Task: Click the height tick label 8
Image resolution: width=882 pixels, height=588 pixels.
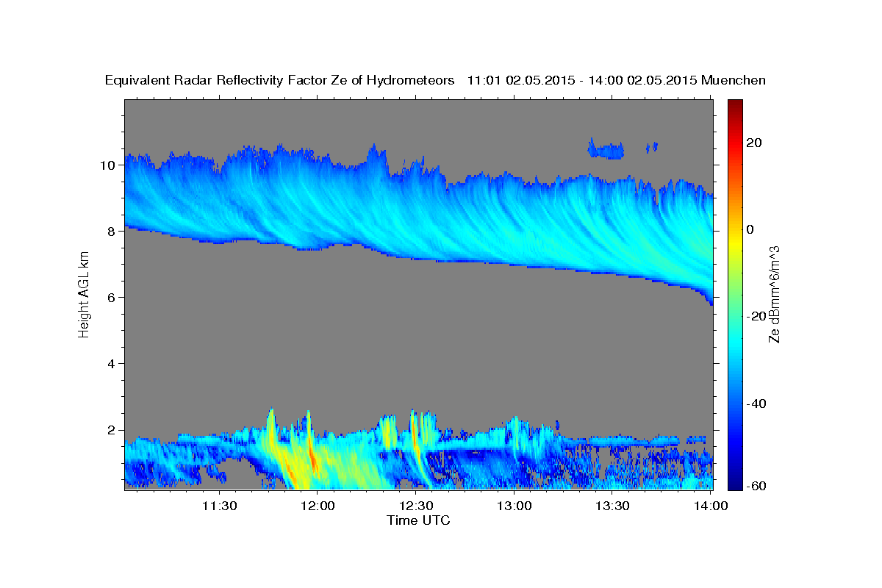Action: pos(112,231)
